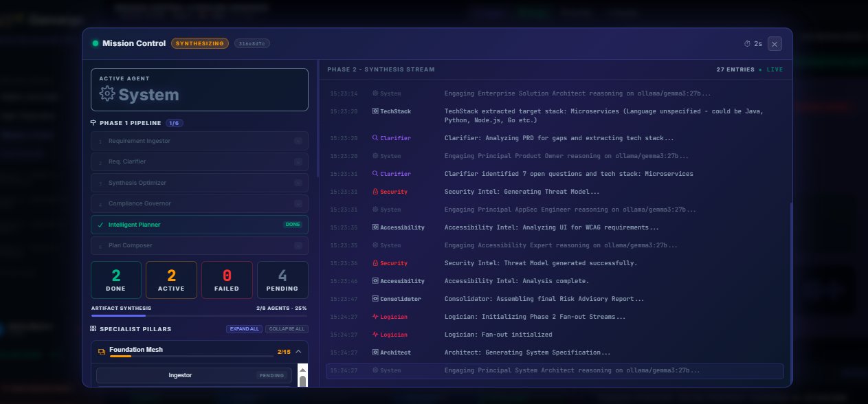Select the Requirement Ingestor pipeline step

pos(199,141)
